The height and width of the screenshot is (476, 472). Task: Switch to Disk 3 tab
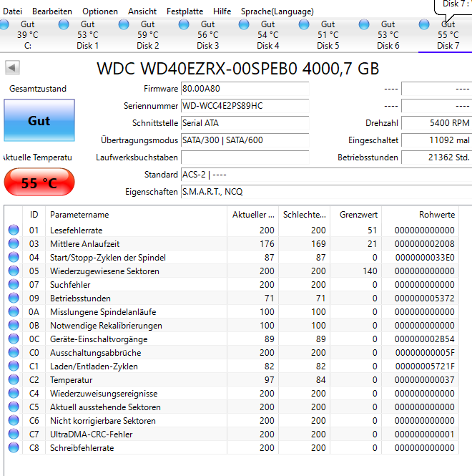(x=208, y=35)
